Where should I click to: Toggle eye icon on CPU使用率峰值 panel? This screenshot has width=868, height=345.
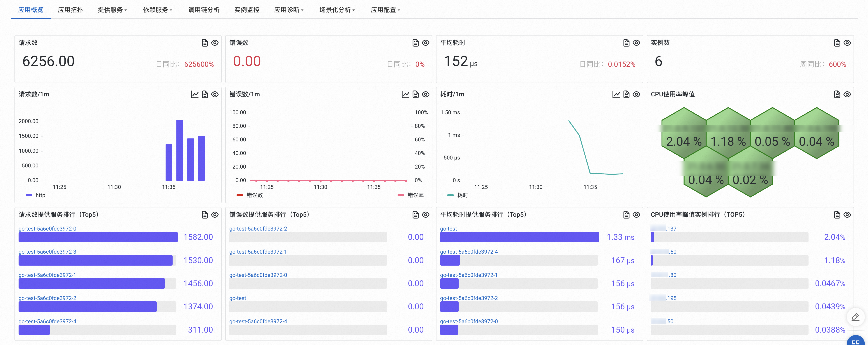tap(847, 94)
